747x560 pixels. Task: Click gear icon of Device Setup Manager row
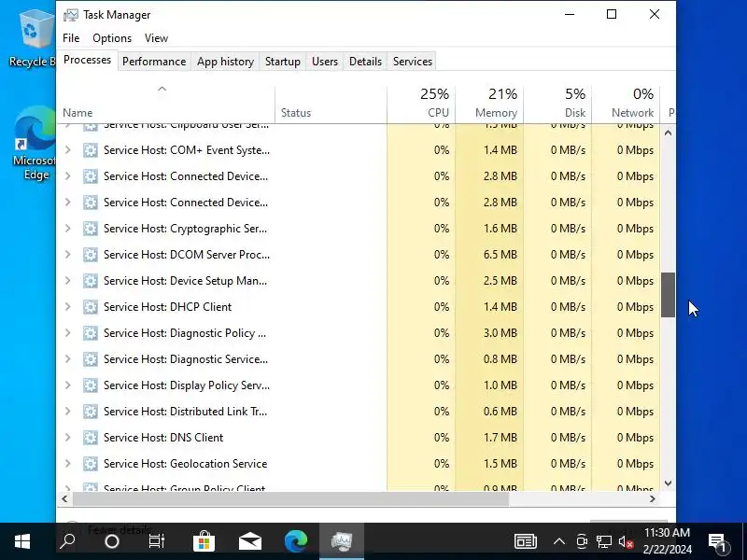90,281
